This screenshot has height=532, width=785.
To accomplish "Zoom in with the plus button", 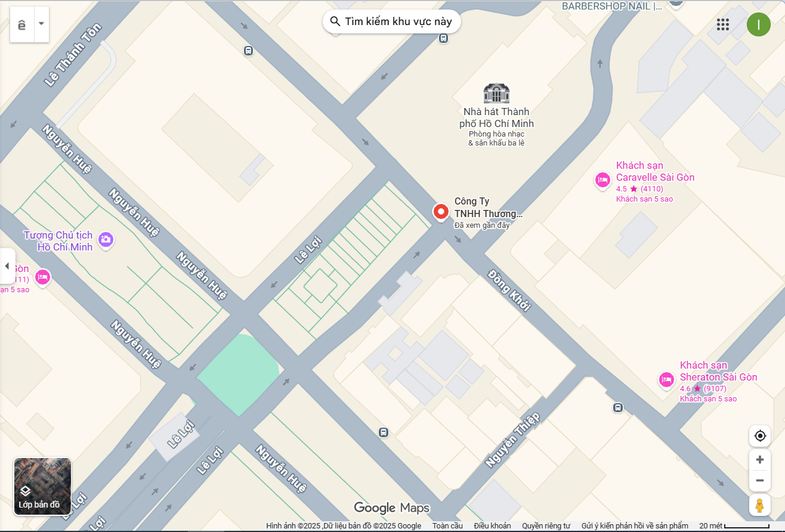I will pos(759,460).
